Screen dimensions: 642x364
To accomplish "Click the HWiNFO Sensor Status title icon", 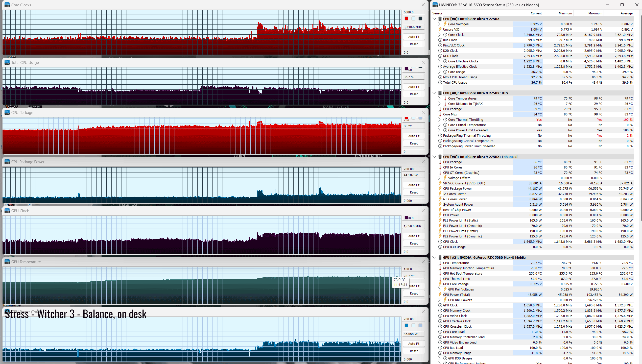I will [435, 5].
